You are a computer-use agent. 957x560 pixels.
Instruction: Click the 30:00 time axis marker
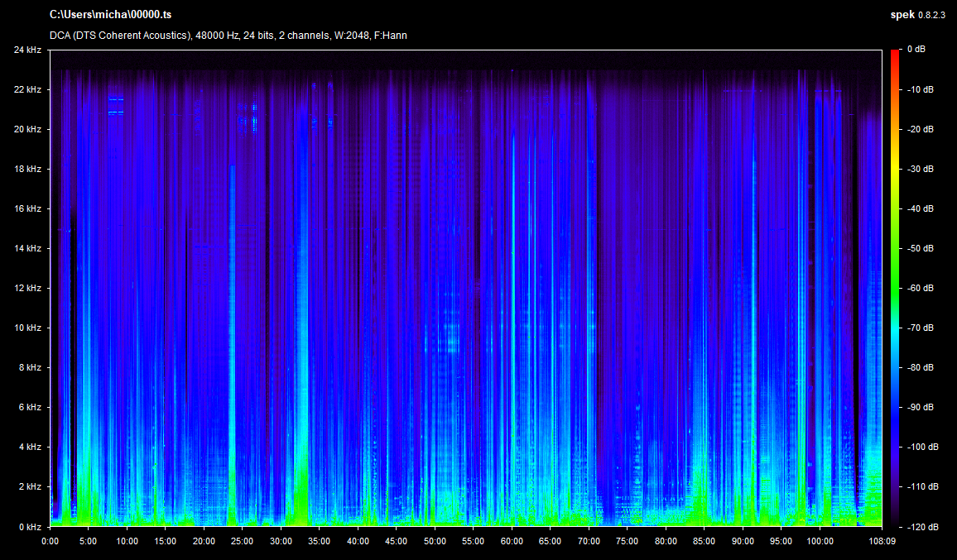pos(281,542)
